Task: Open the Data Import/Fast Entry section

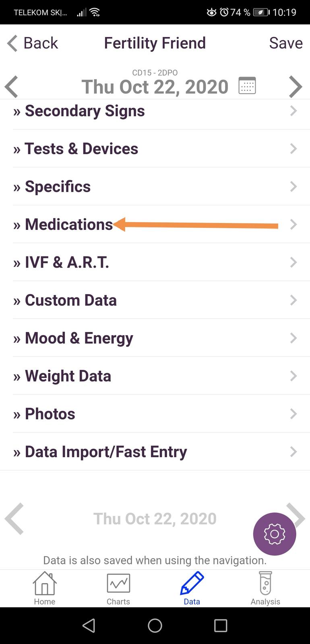Action: click(155, 452)
